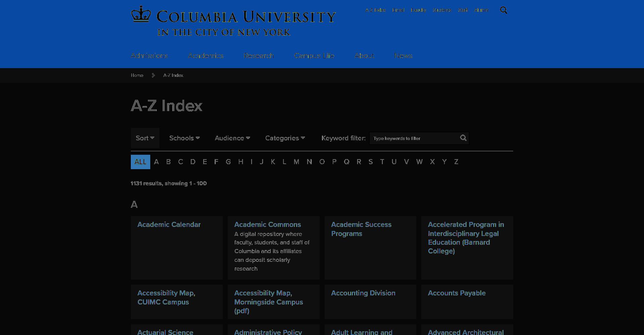Filter index by letter W
The width and height of the screenshot is (644, 335).
(419, 162)
